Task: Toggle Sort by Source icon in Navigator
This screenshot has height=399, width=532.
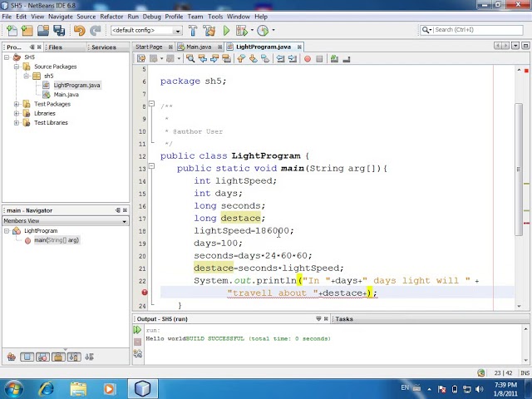Action: pyautogui.click(x=89, y=357)
